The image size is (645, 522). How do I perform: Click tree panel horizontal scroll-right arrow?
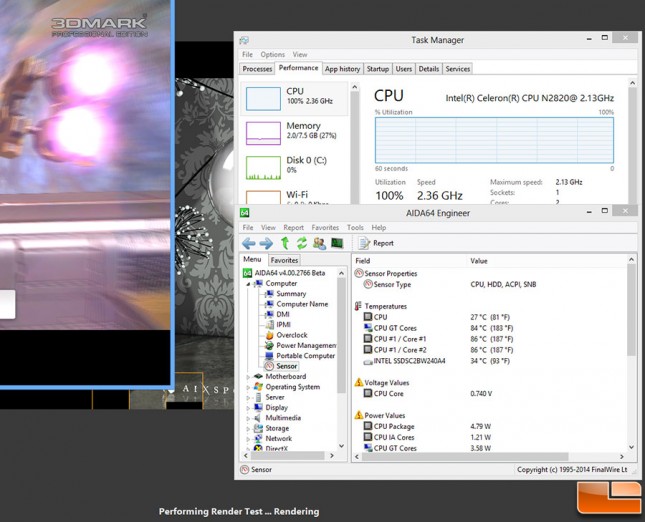pos(332,456)
